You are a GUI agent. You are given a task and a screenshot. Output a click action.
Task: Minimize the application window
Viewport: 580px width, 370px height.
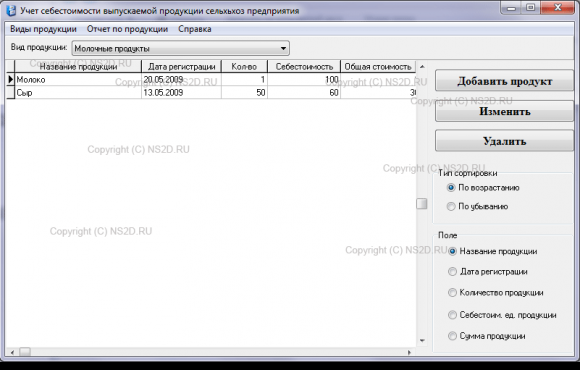click(512, 7)
